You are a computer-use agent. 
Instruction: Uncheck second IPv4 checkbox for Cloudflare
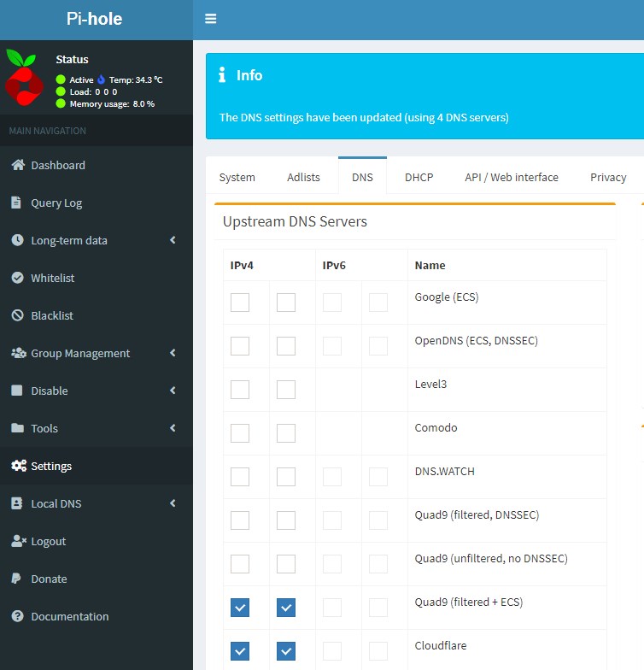[286, 651]
